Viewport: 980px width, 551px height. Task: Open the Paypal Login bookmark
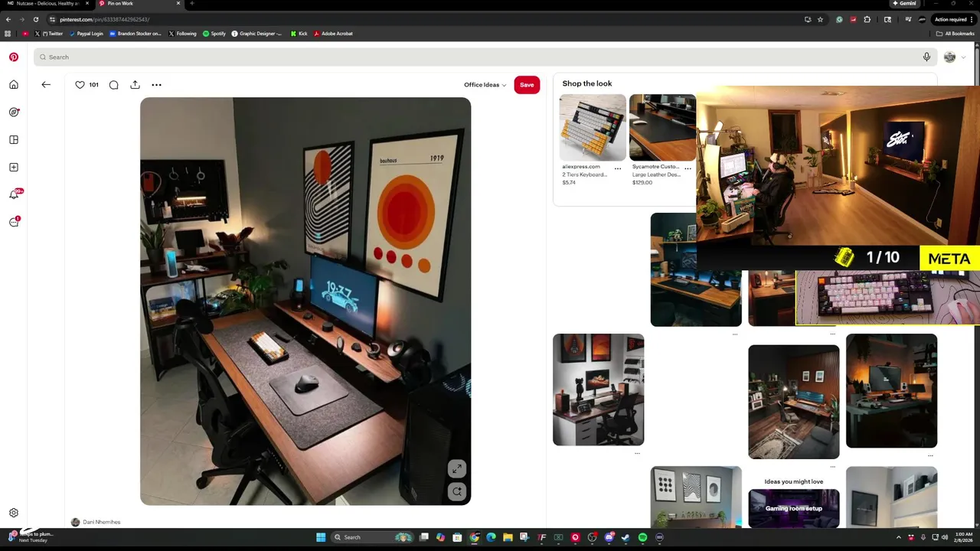point(86,34)
